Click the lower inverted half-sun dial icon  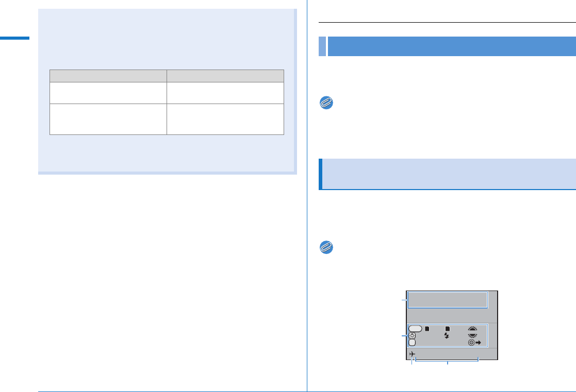click(473, 335)
